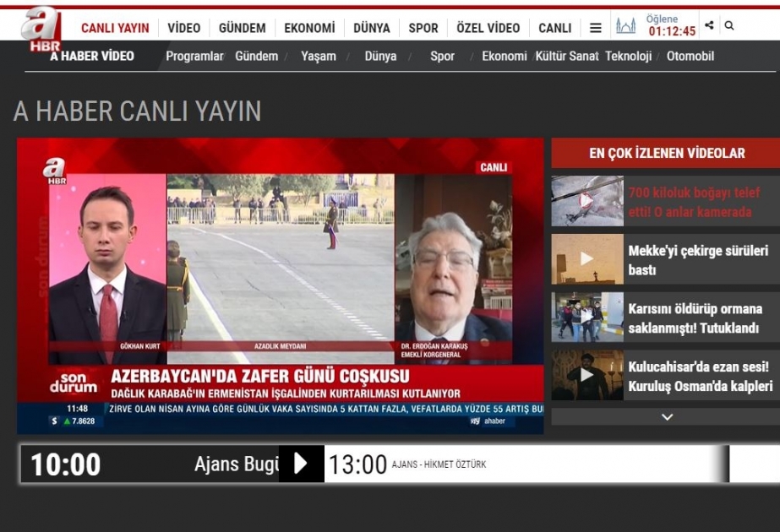Open DÜNYA top menu item
Image resolution: width=780 pixels, height=532 pixels.
372,29
